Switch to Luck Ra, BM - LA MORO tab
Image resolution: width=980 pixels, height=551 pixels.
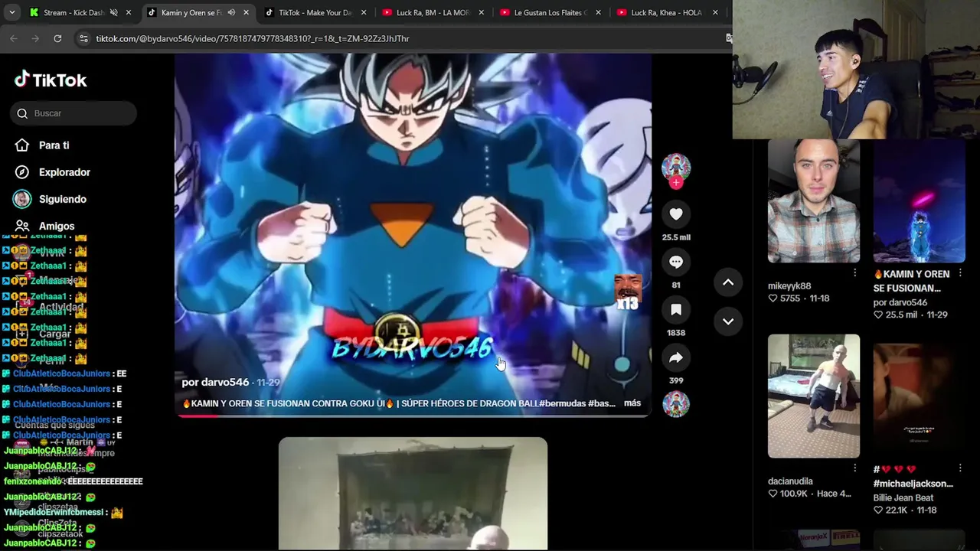[x=433, y=12]
